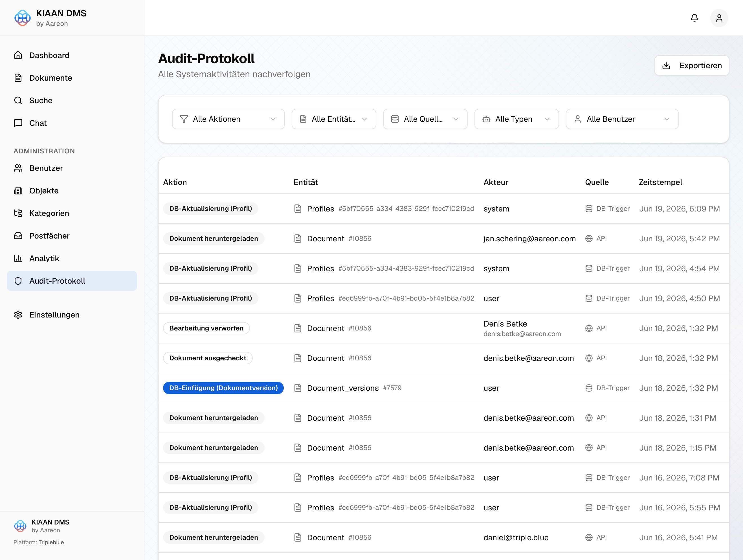Click the Audit-Protokoll shield icon

(18, 281)
